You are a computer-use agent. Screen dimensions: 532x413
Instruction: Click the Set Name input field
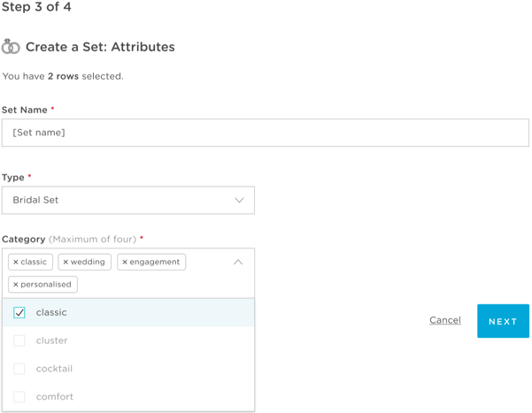pyautogui.click(x=266, y=133)
